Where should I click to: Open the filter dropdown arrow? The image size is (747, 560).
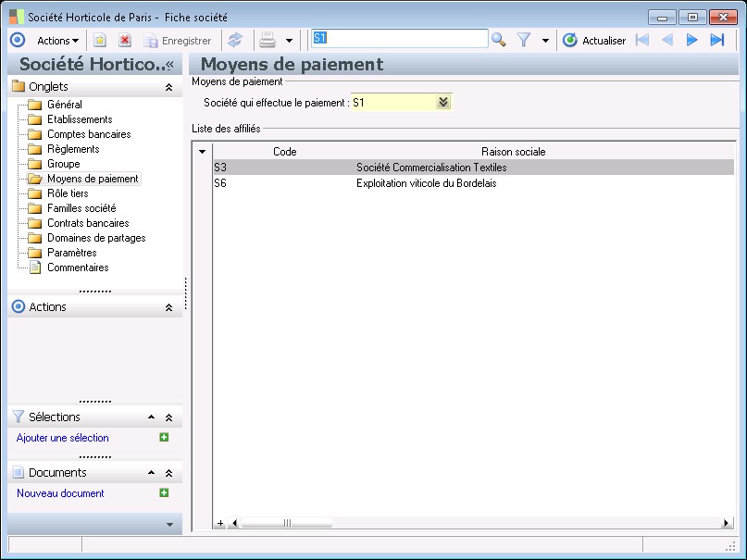click(x=545, y=41)
